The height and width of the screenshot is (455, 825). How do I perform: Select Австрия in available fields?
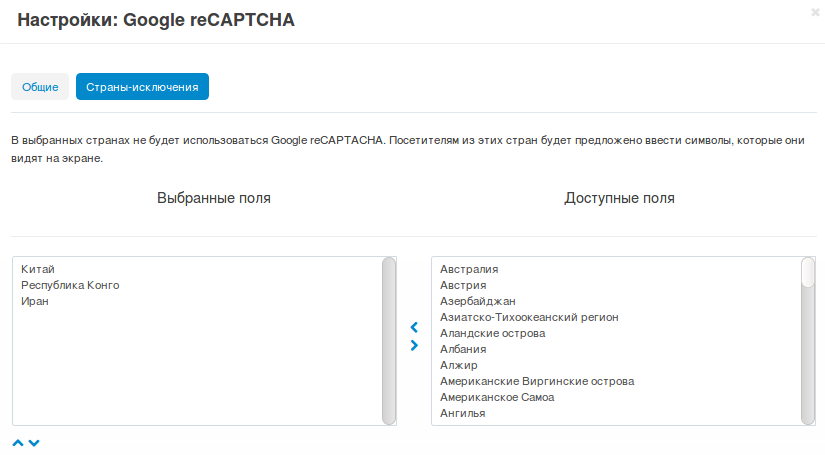pos(463,285)
